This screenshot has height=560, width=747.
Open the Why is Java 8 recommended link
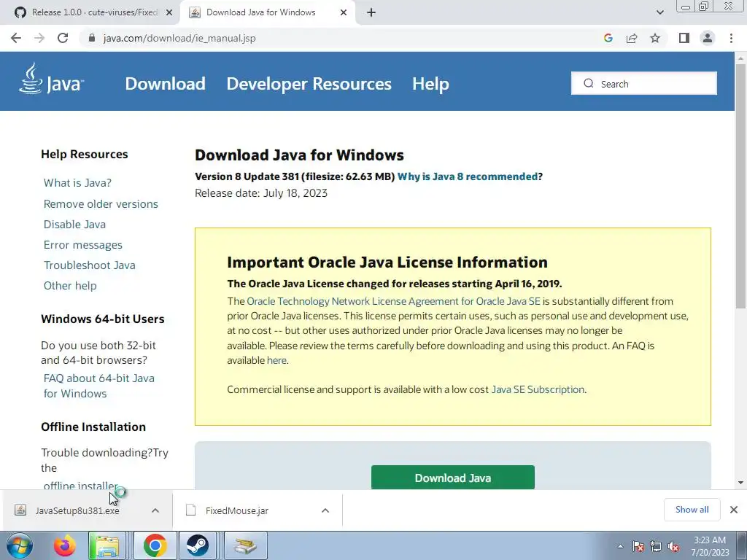(x=468, y=176)
